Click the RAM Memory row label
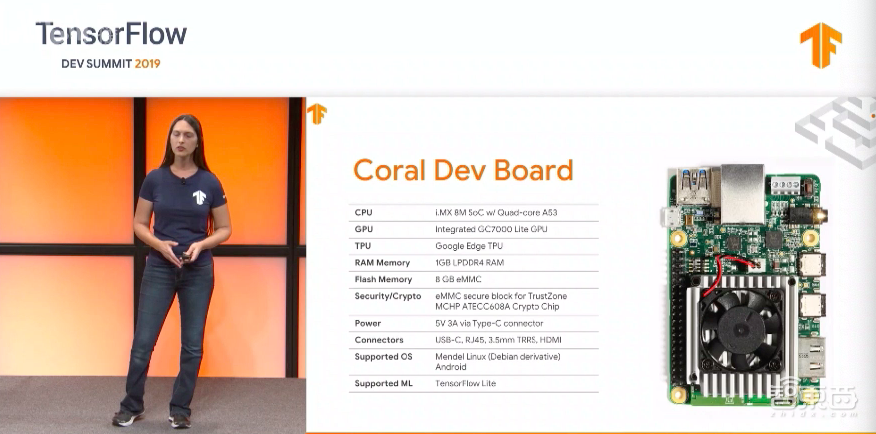Viewport: 876px width, 434px height. (383, 262)
